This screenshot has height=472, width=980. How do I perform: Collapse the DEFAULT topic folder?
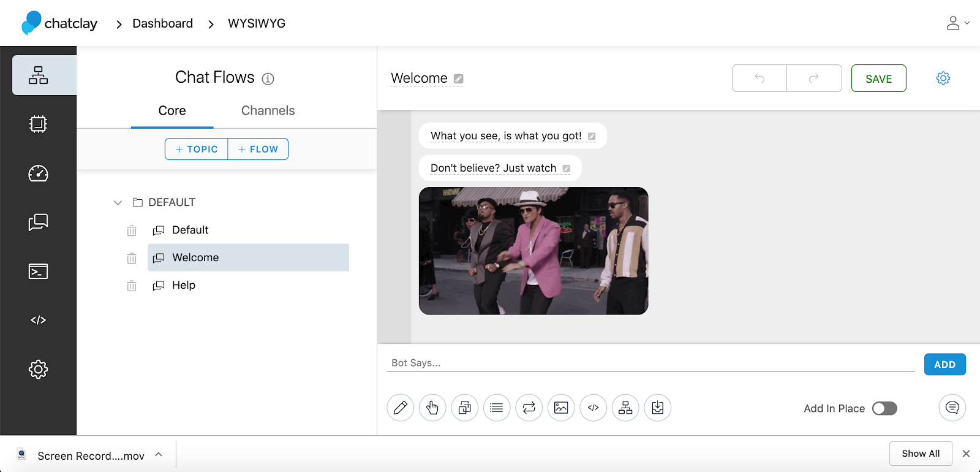pyautogui.click(x=118, y=202)
